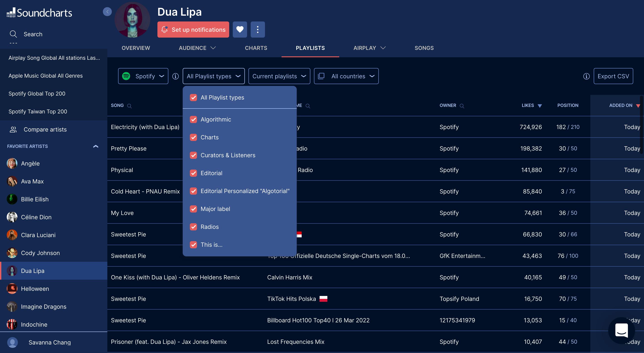The image size is (644, 353).
Task: Click the Set up notifications button
Action: pyautogui.click(x=193, y=30)
